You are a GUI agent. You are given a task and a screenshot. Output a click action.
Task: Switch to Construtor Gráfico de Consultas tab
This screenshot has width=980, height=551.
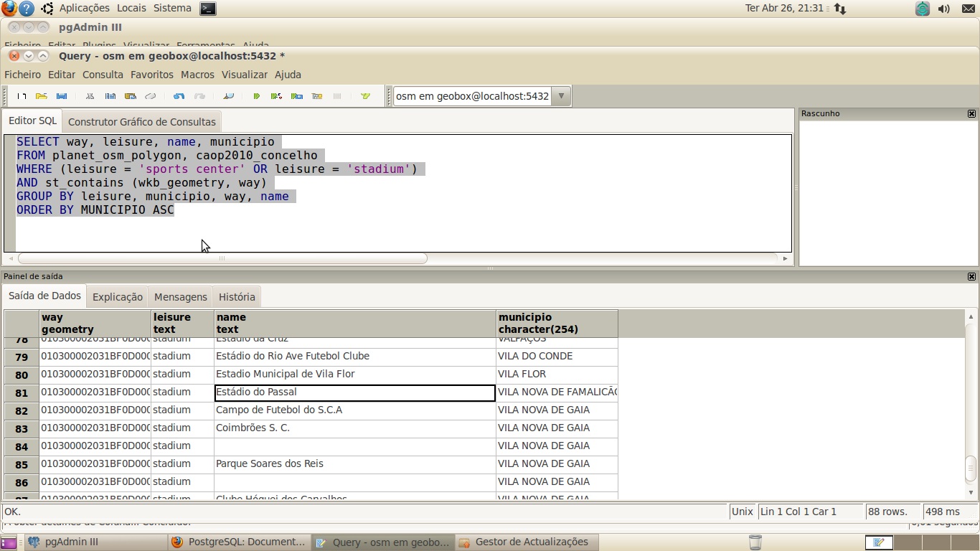141,121
